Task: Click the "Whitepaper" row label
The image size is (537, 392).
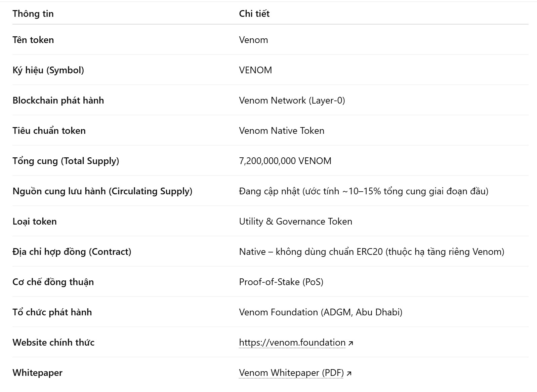Action: [x=37, y=373]
